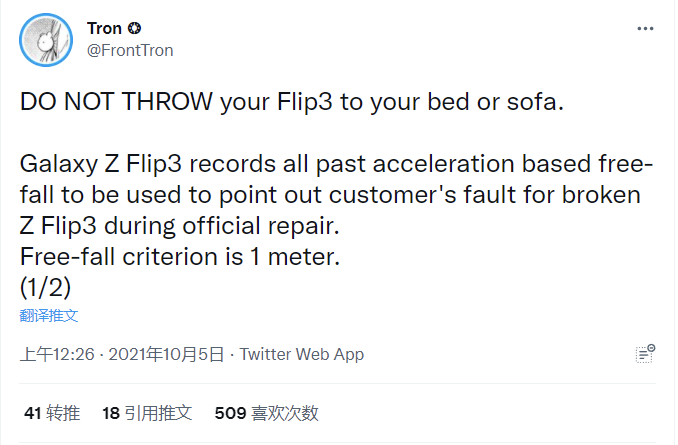Click the "Z Flip3 during official repair" line

coord(198,225)
